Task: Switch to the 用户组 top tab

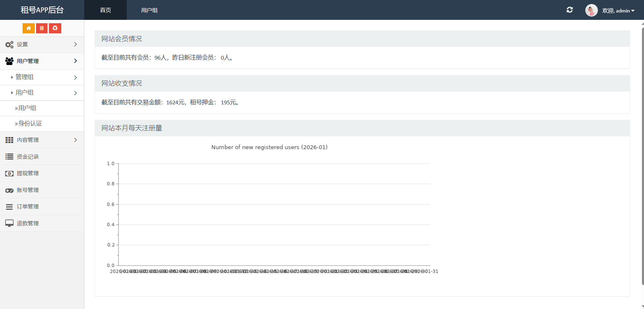Action: 149,10
